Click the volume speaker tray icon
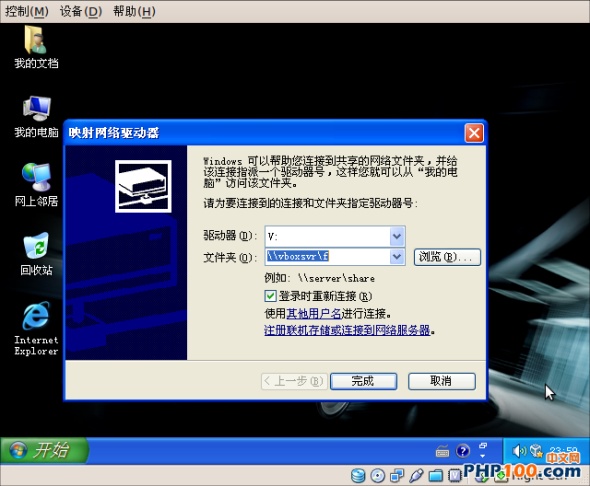The height and width of the screenshot is (486, 590). click(519, 451)
